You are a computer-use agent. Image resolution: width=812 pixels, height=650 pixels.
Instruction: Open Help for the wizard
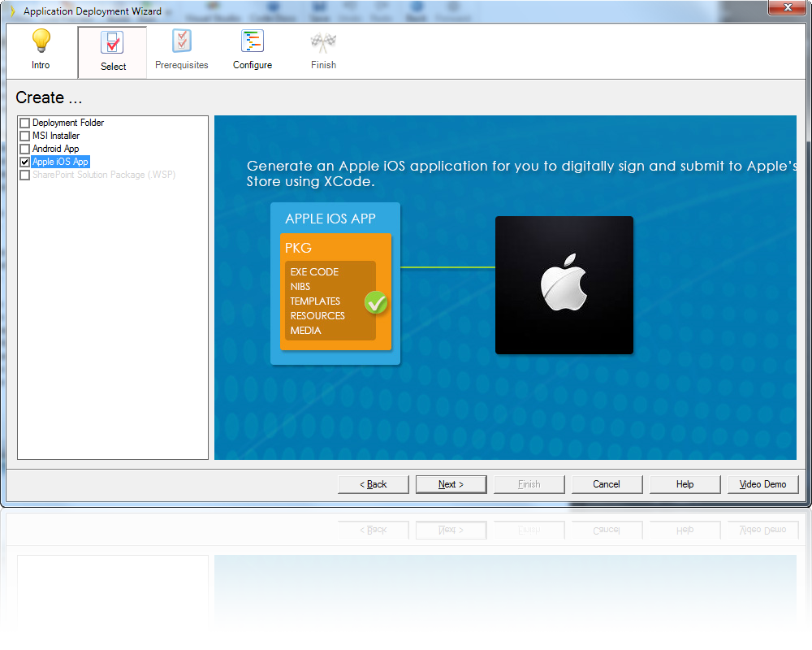coord(685,484)
